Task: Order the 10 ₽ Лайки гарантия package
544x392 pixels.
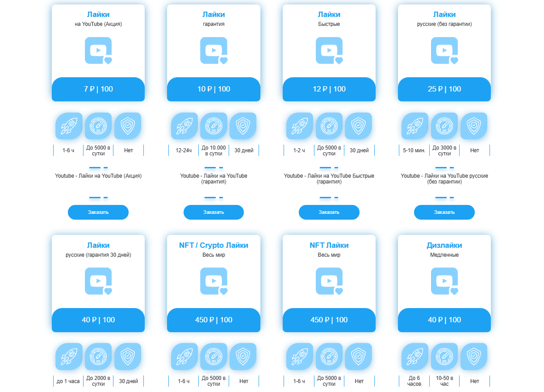Action: [213, 212]
